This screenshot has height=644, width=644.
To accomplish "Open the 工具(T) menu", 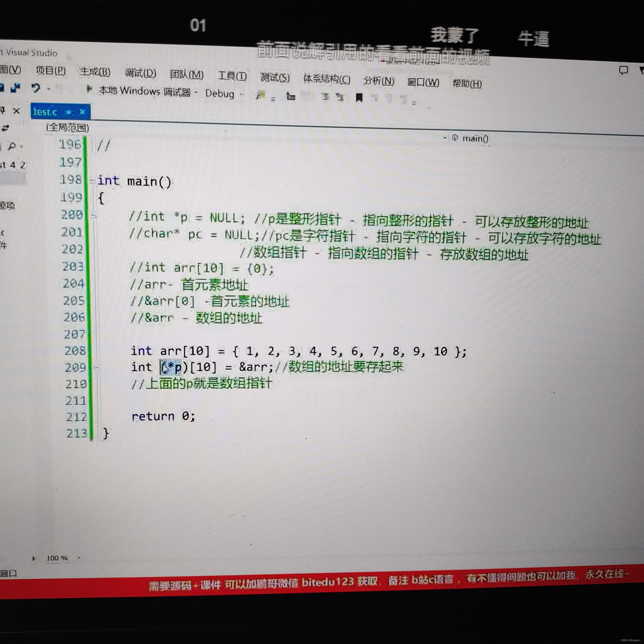I will tap(232, 76).
